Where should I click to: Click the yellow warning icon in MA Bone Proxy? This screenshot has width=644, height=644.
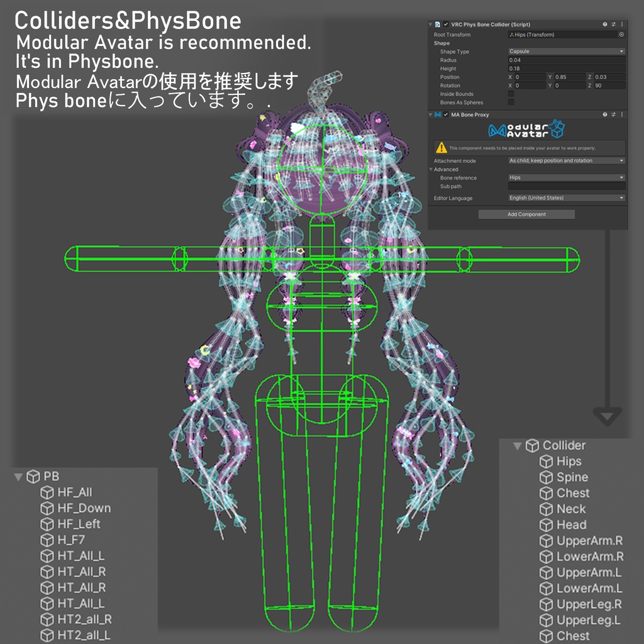pyautogui.click(x=441, y=147)
